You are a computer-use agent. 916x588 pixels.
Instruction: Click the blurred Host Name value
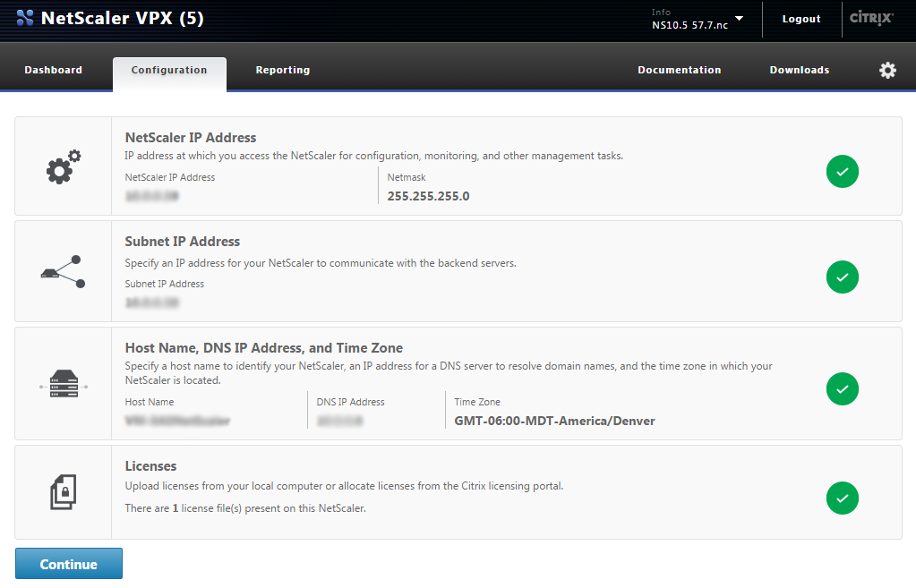pyautogui.click(x=177, y=421)
